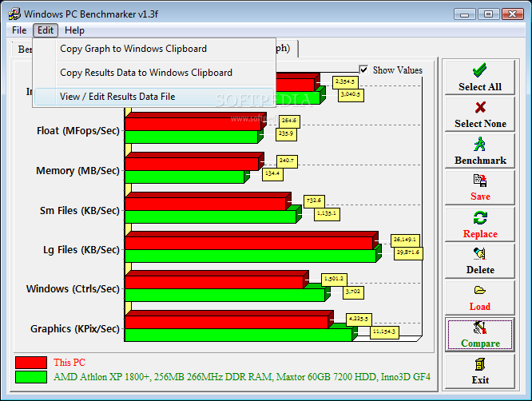Click the red This PC legend swatch
The height and width of the screenshot is (401, 532).
31,363
